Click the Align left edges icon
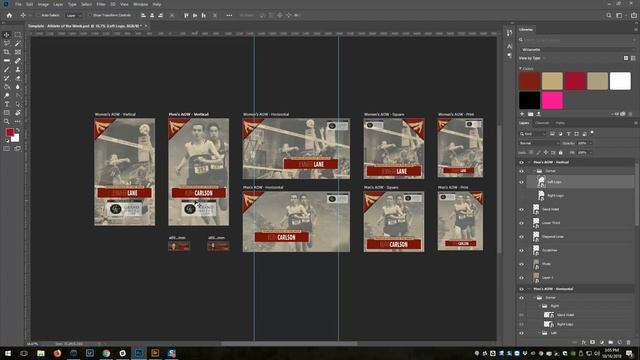This screenshot has height=360, width=640. point(143,16)
